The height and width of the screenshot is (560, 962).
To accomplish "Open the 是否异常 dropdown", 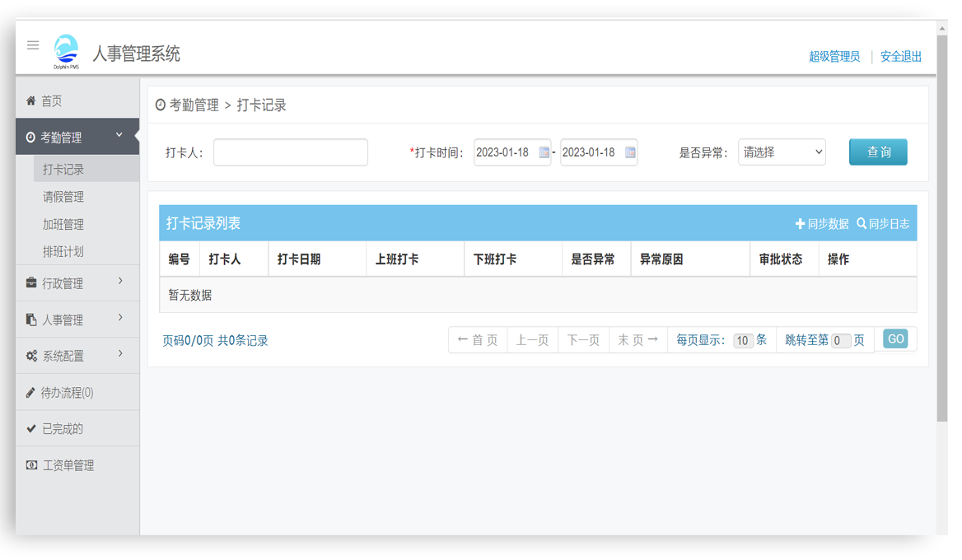I will [x=781, y=152].
